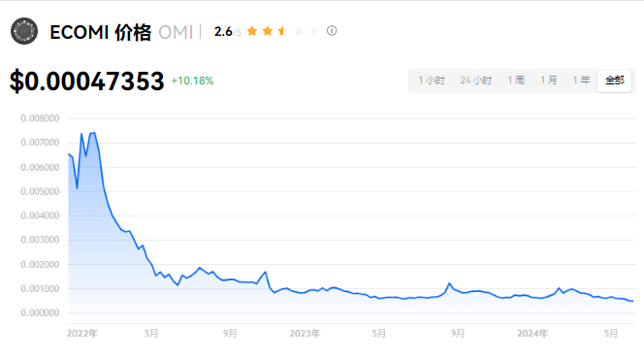
Task: Switch chart to 1周 range
Action: click(x=516, y=81)
